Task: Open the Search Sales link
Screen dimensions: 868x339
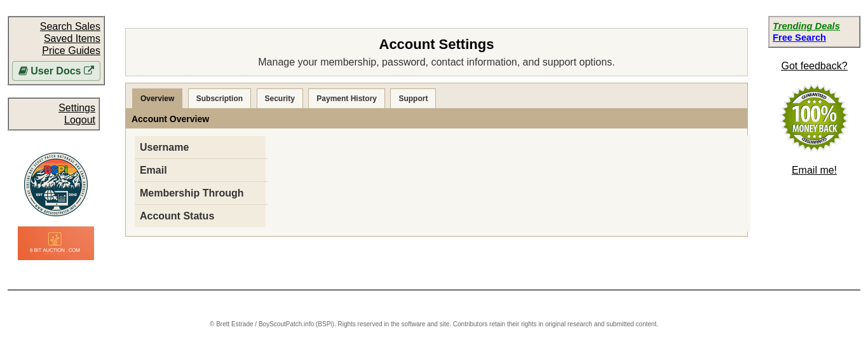Action: [x=70, y=26]
